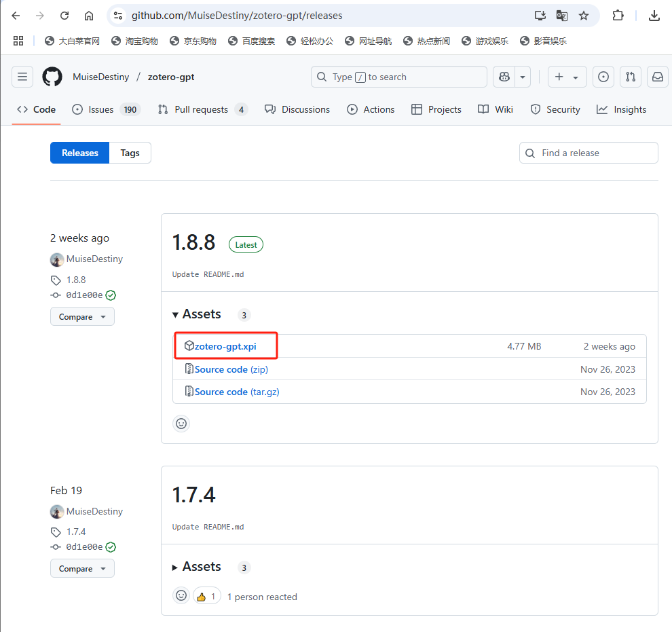672x632 pixels.
Task: Open the Copilot dropdown arrow
Action: pos(523,77)
